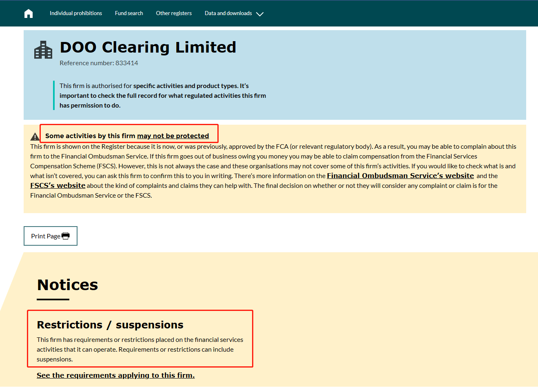
Task: See the requirements applying to this firm
Action: click(x=115, y=375)
